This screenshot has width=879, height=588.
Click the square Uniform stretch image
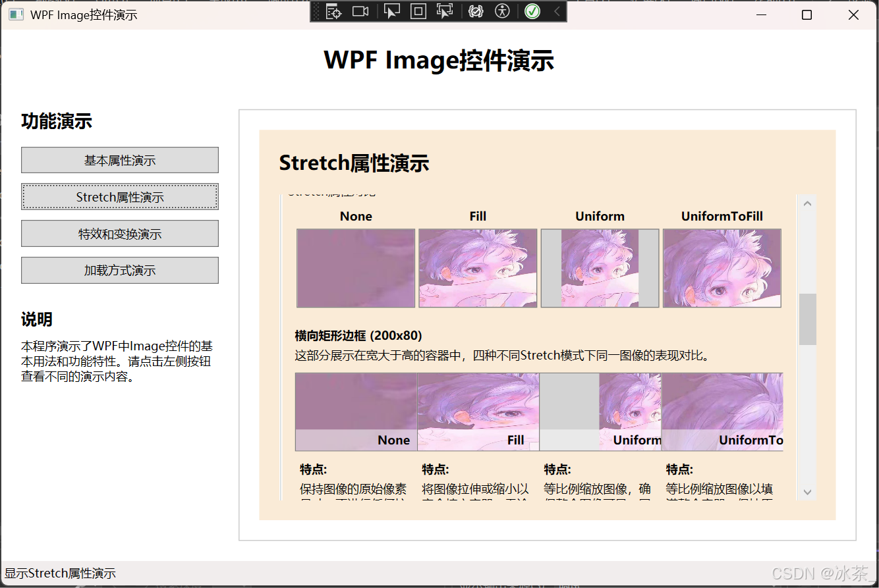point(600,268)
